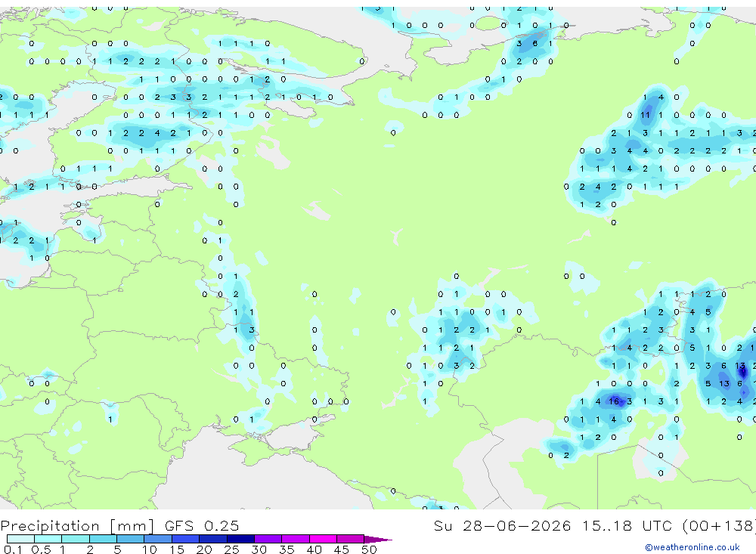This screenshot has width=756, height=554.
Task: Select the 45–50 mm legend swatch
Action: [x=350, y=539]
